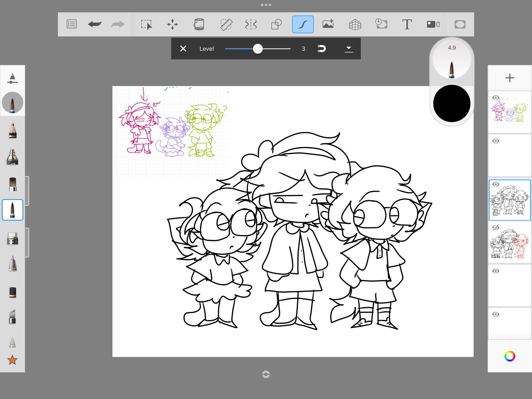Select the Flood Fill bucket tool
532x399 pixels.
tap(199, 24)
